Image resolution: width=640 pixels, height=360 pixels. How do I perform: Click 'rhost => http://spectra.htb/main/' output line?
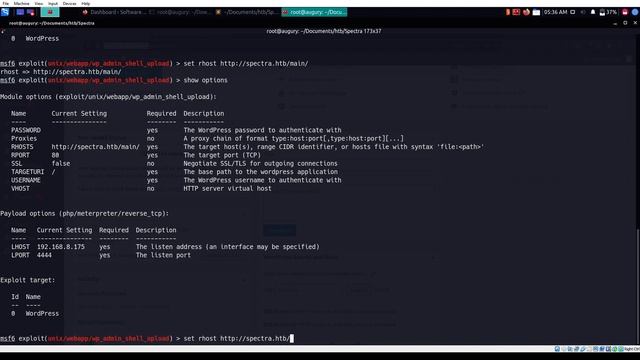point(61,72)
